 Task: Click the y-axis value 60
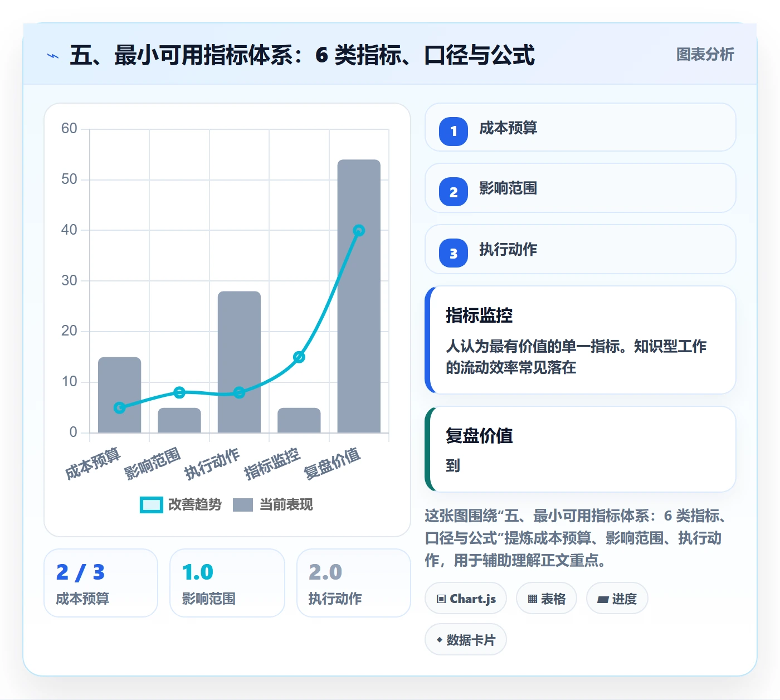(69, 129)
